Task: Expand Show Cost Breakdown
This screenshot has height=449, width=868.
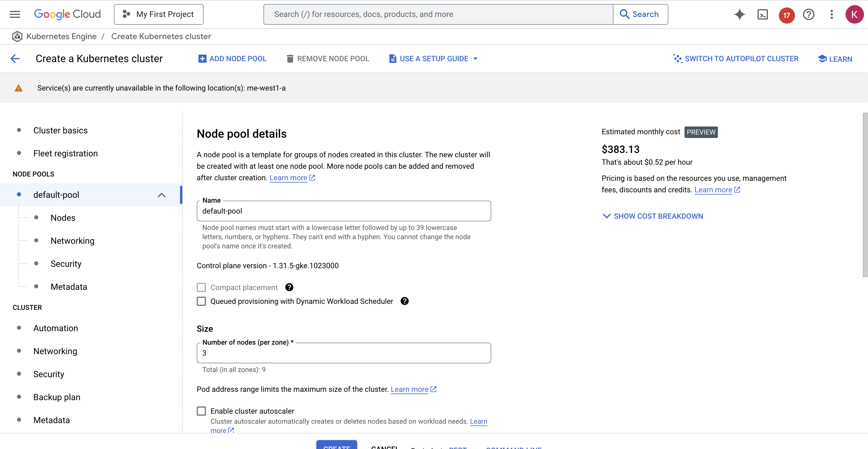Action: point(652,216)
